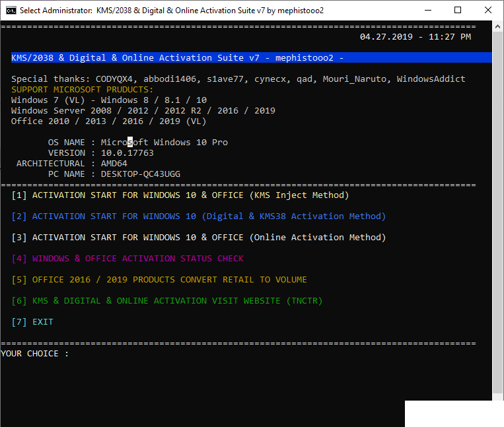This screenshot has width=504, height=427.
Task: Click option [7] EXIT
Action: [x=32, y=322]
